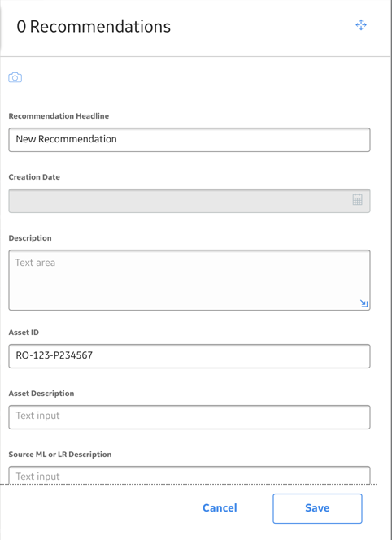
Task: Click the Asset ID field with RO-123-P234567
Action: [x=189, y=356]
